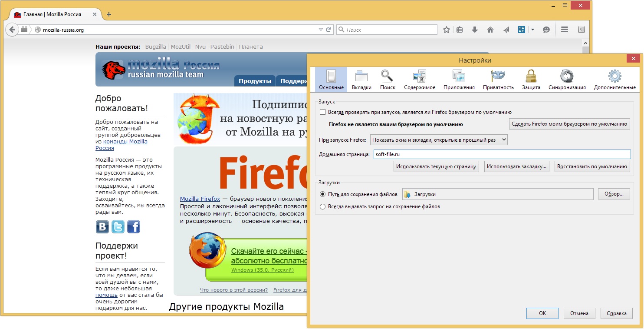Click the Продукты site tab

[x=255, y=81]
